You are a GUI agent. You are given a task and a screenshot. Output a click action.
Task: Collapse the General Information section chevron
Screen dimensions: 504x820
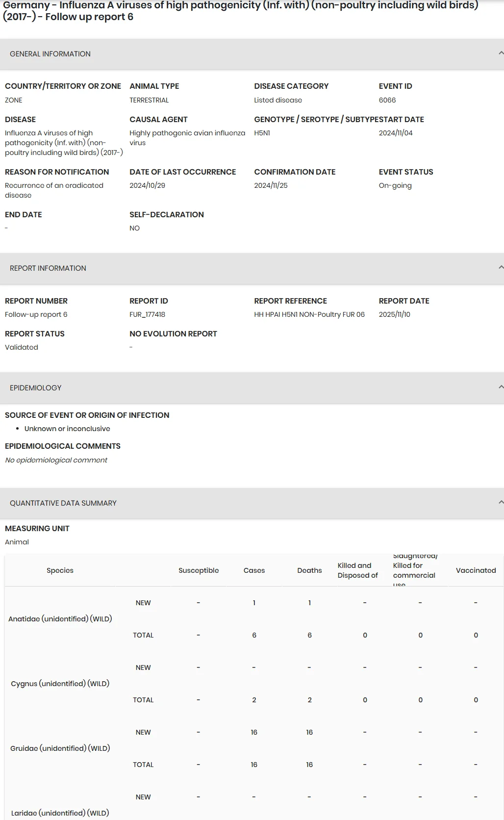(x=501, y=53)
